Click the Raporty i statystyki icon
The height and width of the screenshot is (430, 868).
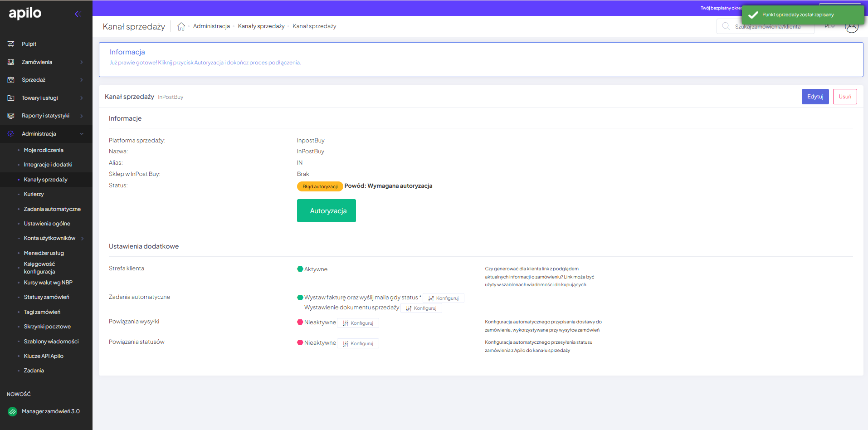click(x=11, y=116)
